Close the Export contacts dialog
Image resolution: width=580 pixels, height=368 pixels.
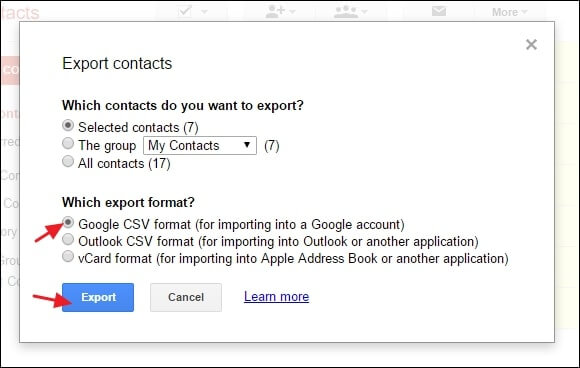coord(531,44)
